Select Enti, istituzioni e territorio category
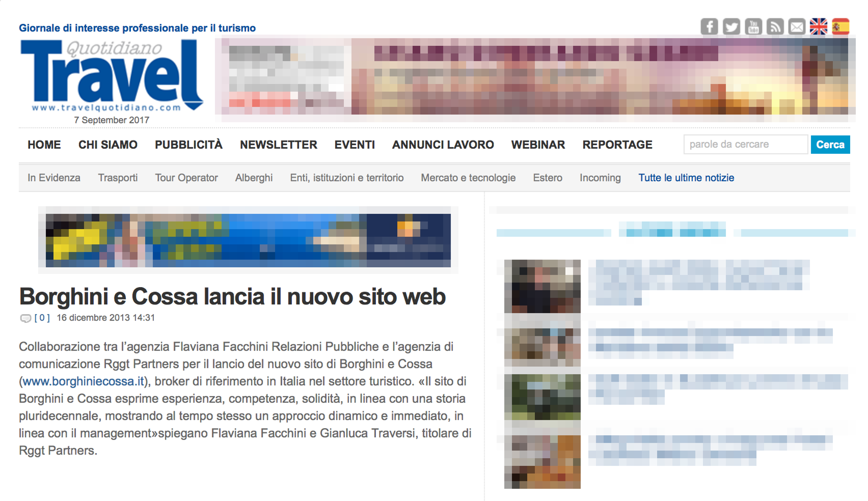868x501 pixels. coord(347,178)
